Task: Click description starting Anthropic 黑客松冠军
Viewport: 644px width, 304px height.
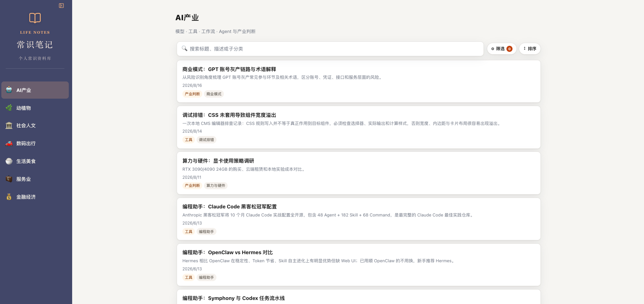Action: tap(329, 215)
